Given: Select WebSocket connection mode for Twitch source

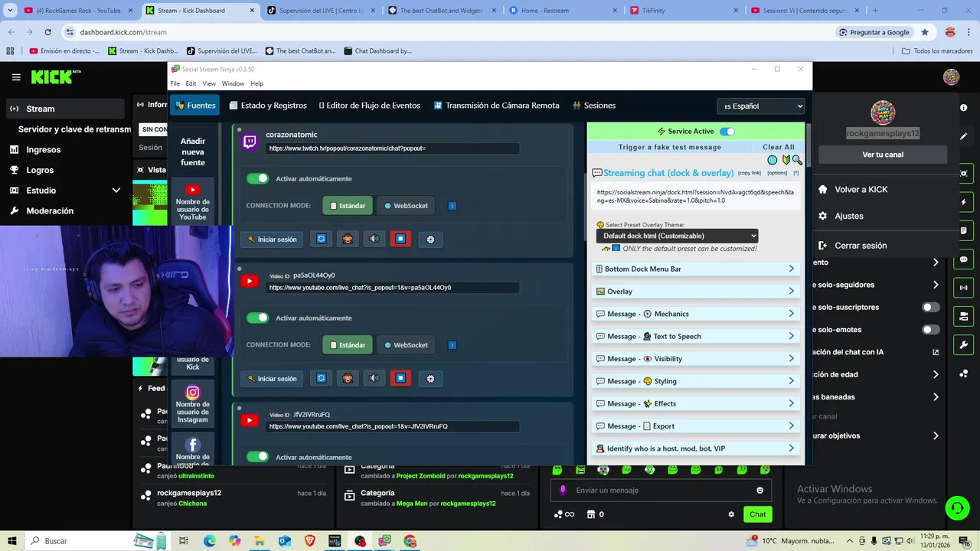Looking at the screenshot, I should (406, 206).
